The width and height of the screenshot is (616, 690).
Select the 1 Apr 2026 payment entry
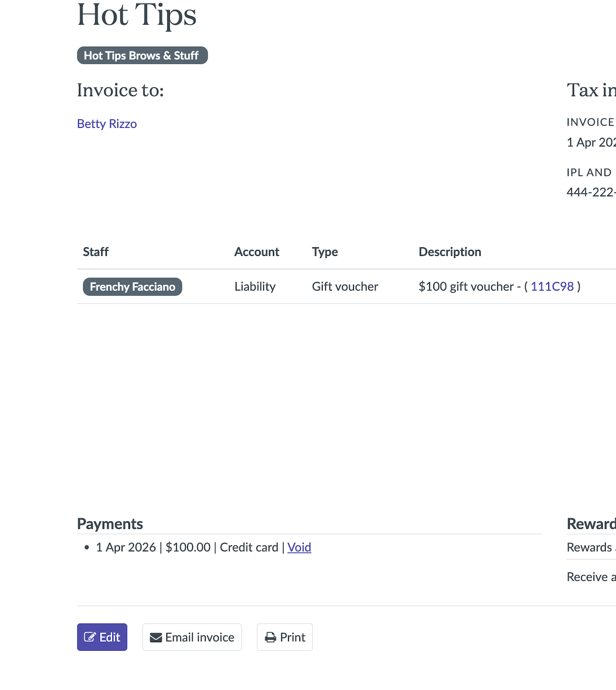click(x=126, y=547)
